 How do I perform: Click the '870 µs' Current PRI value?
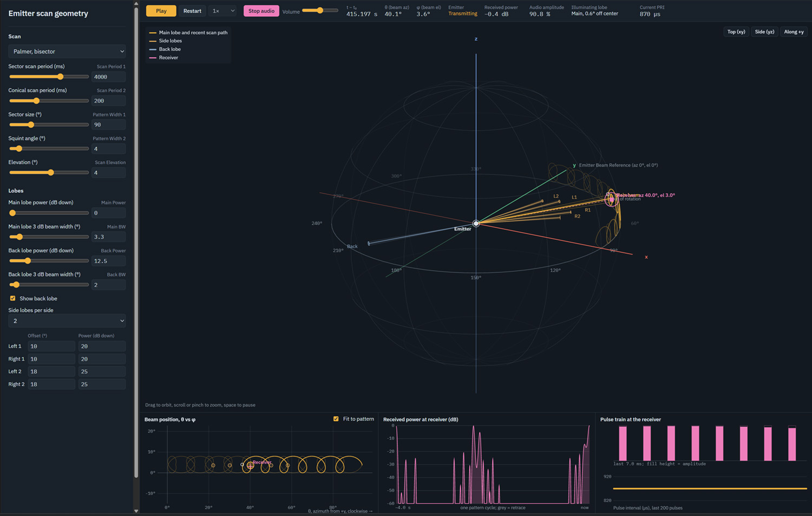pos(650,14)
